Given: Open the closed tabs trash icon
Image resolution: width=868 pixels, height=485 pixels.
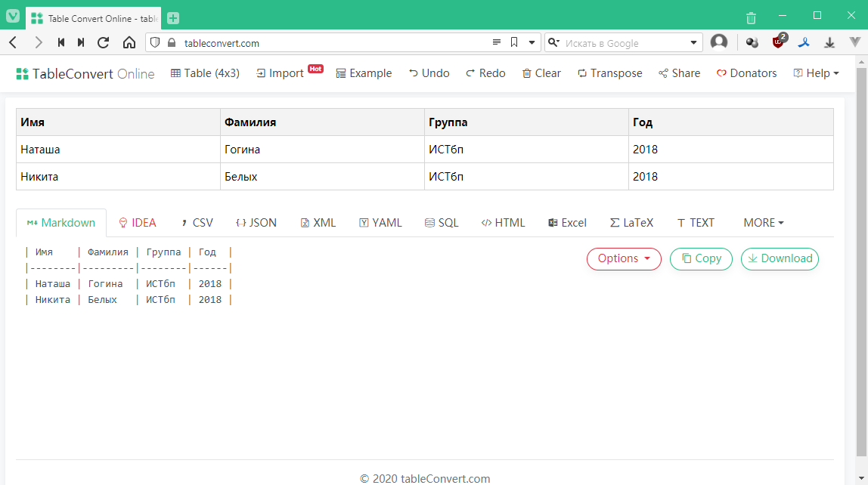Looking at the screenshot, I should (x=751, y=18).
